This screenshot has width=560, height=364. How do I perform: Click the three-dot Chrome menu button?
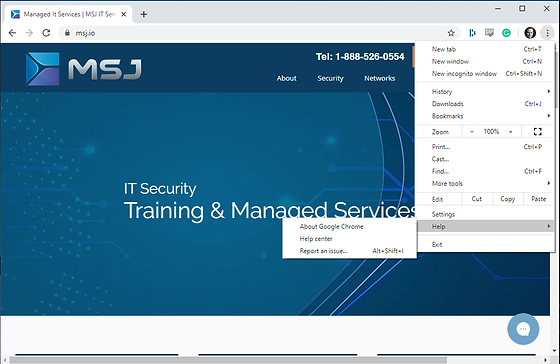(547, 33)
